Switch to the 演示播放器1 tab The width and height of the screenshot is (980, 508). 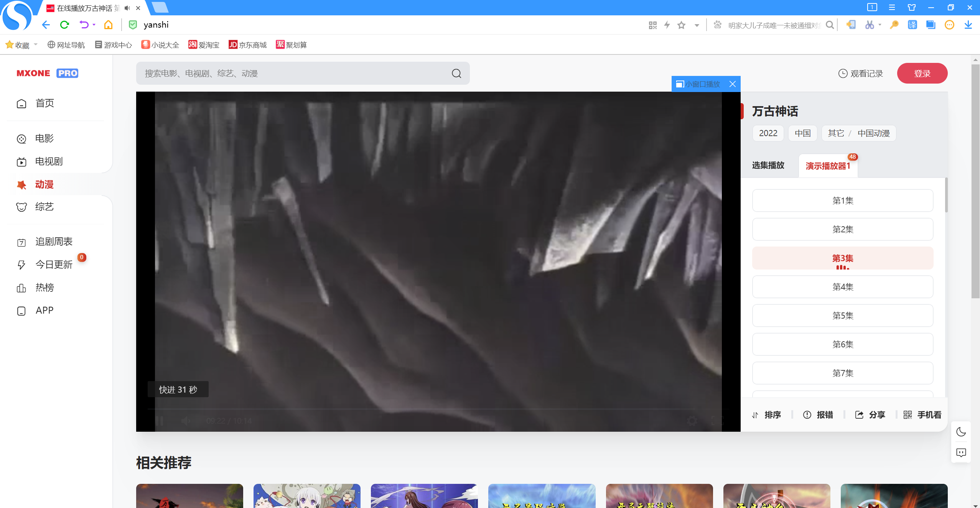828,166
